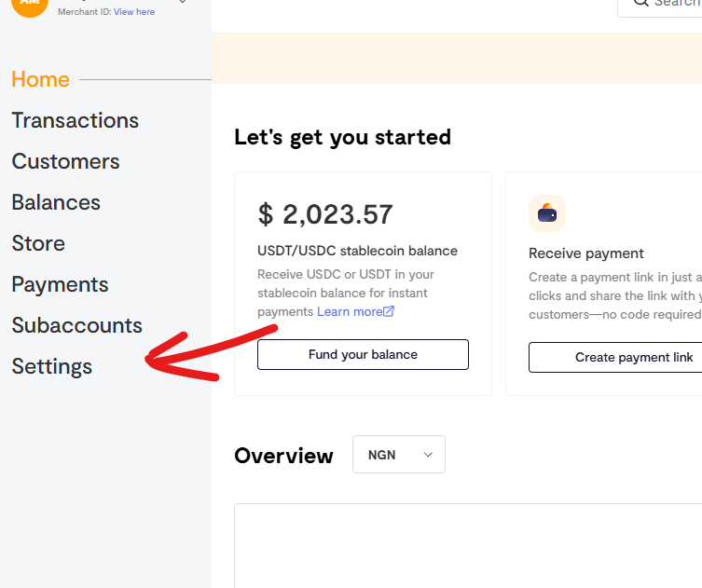Click the external link icon beside Learn more
The width and height of the screenshot is (702, 588).
390,311
